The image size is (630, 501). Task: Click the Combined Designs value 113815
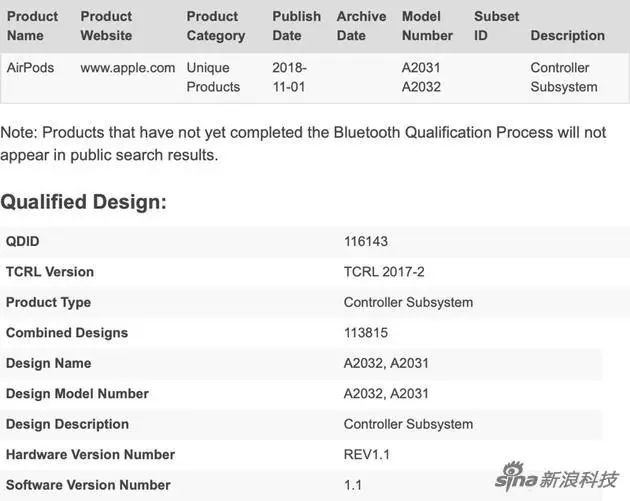pyautogui.click(x=366, y=332)
